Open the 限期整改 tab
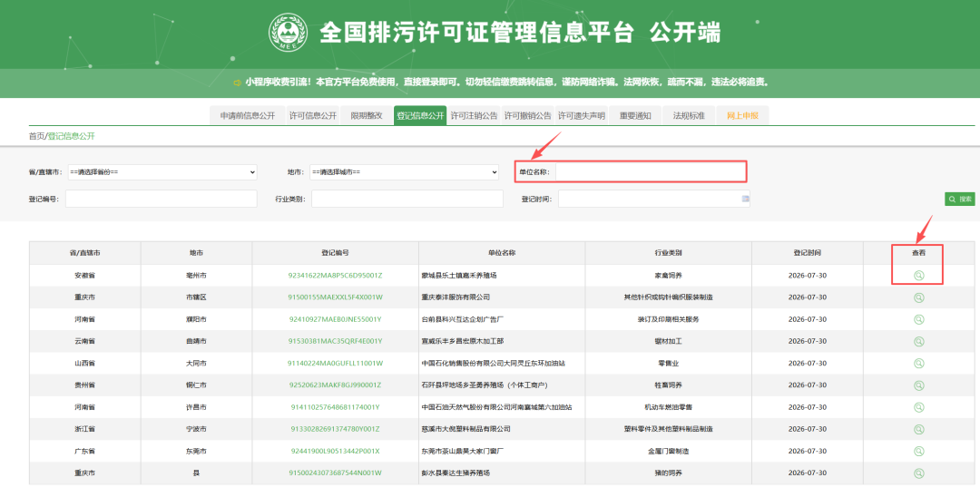 click(367, 115)
